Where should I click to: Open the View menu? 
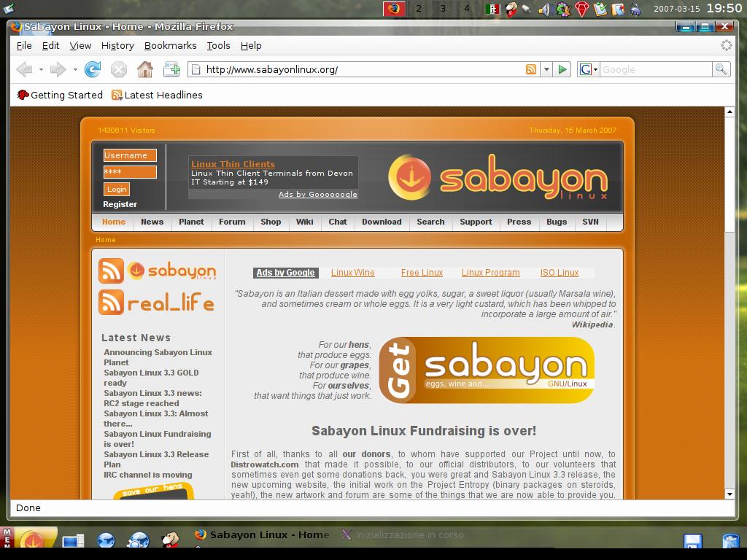point(80,46)
